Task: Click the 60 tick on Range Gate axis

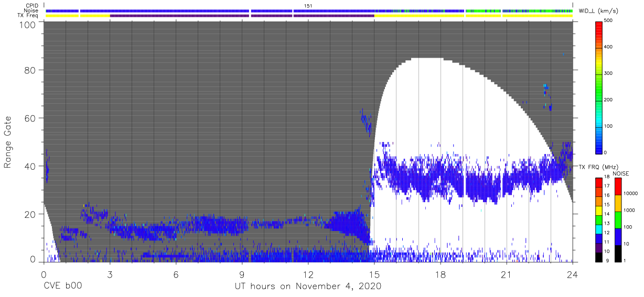Action: coord(29,118)
